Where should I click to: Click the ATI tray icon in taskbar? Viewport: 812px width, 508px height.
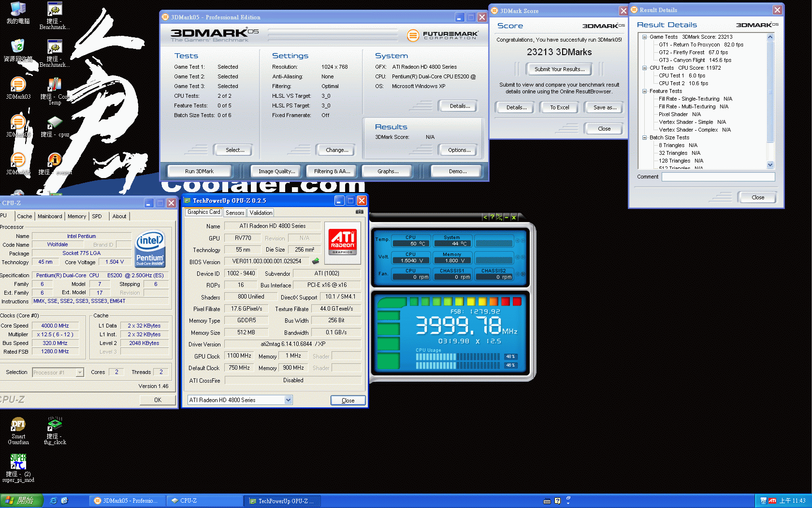[772, 501]
